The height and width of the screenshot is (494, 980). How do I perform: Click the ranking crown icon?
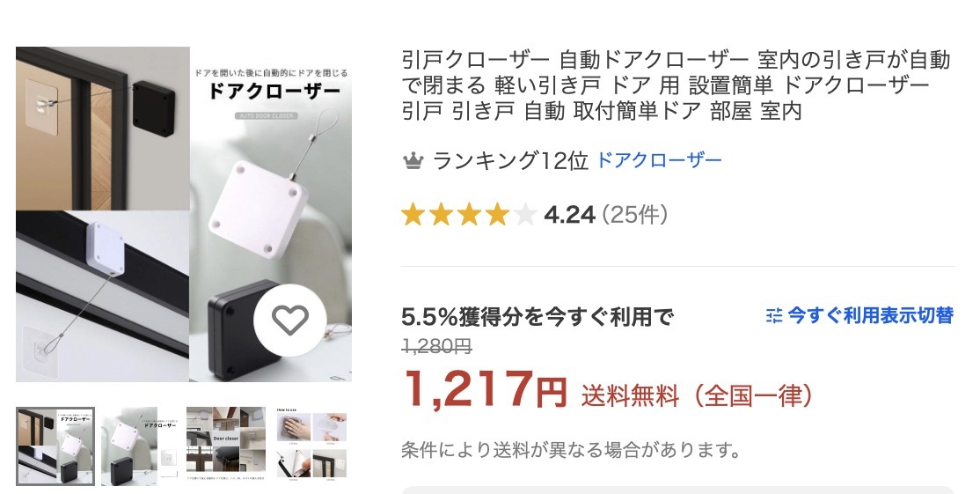413,161
